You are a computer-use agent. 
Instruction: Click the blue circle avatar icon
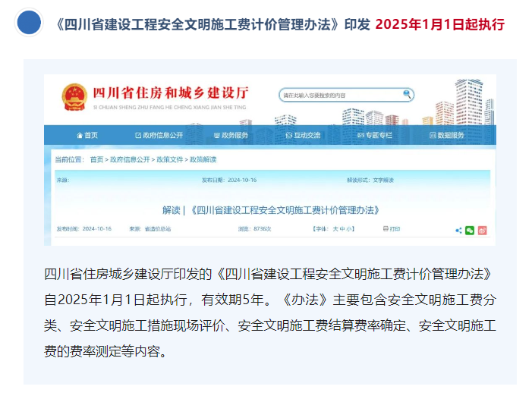click(x=29, y=24)
